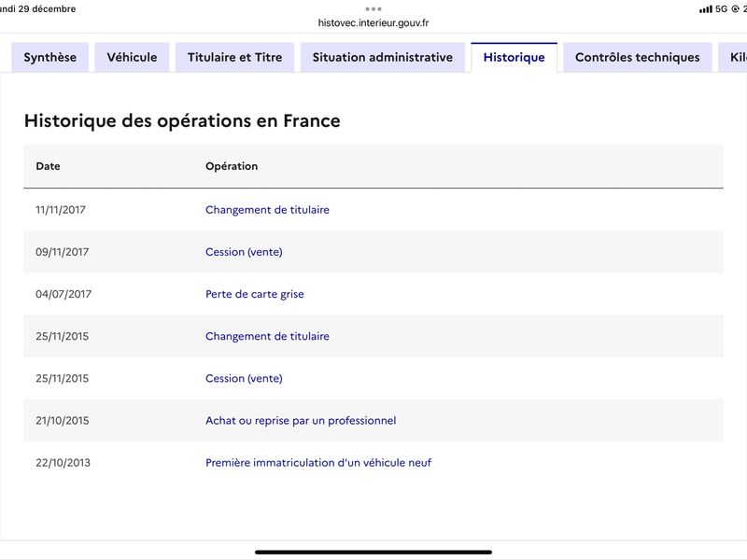Tap the three-dot multitasking icon
Viewport: 747px width, 560px height.
(x=373, y=8)
